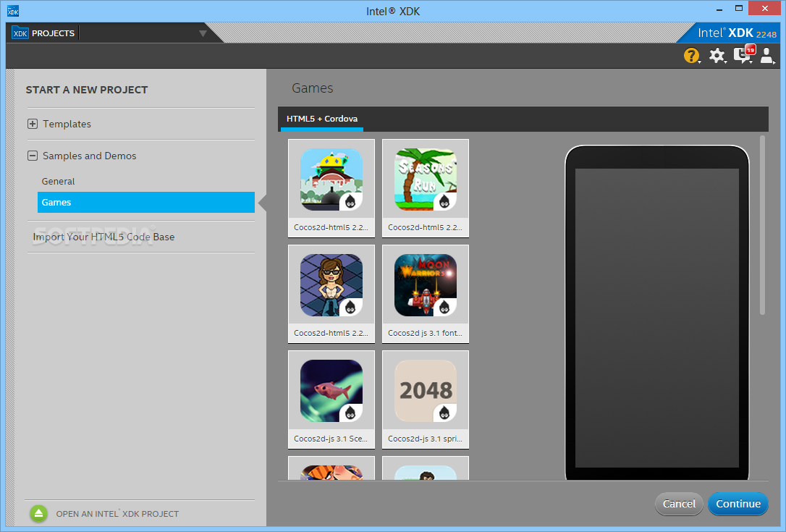This screenshot has height=532, width=786.
Task: Select the sunglasses girl Cocos2d-html5 sample
Action: (x=331, y=294)
